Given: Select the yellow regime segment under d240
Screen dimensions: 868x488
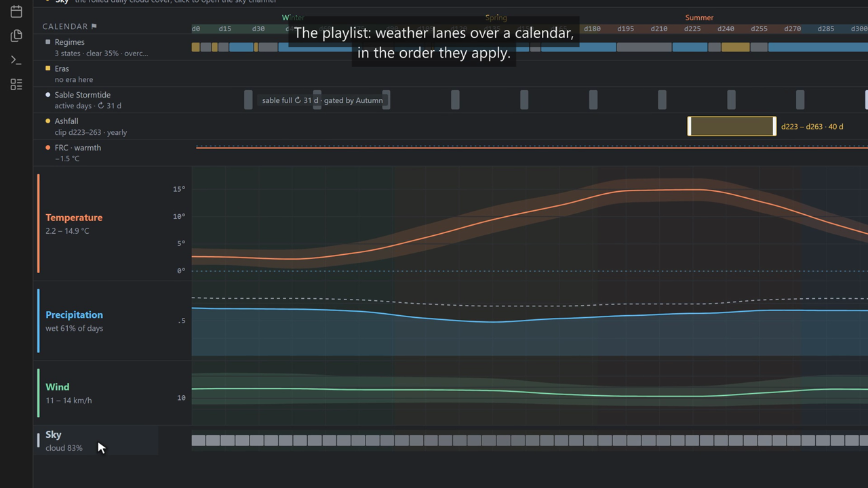Looking at the screenshot, I should (x=735, y=47).
